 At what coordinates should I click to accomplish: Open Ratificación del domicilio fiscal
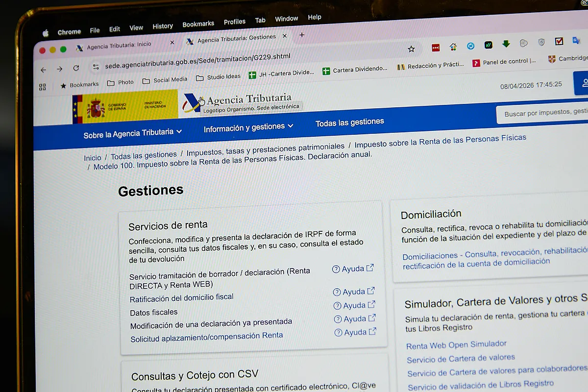(x=182, y=298)
